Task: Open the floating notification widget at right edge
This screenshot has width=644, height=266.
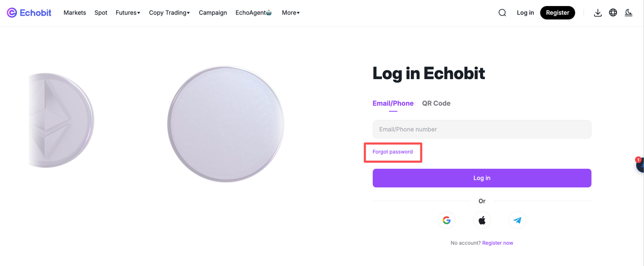Action: click(x=639, y=164)
